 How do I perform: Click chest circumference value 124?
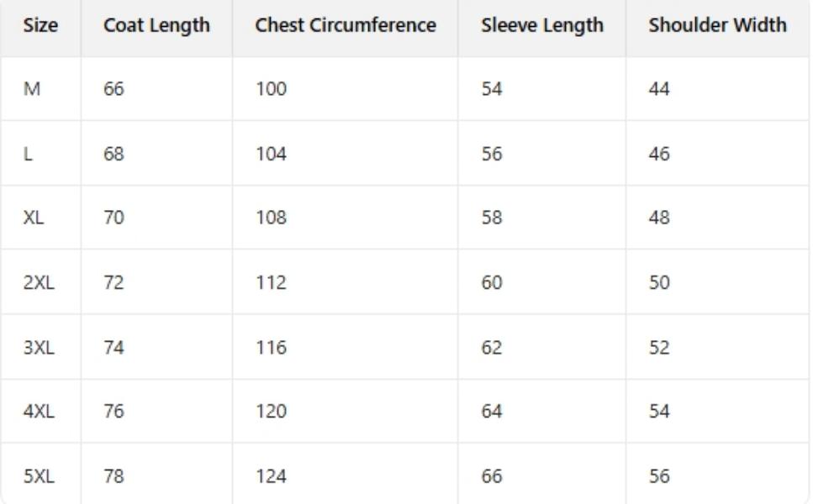click(271, 476)
